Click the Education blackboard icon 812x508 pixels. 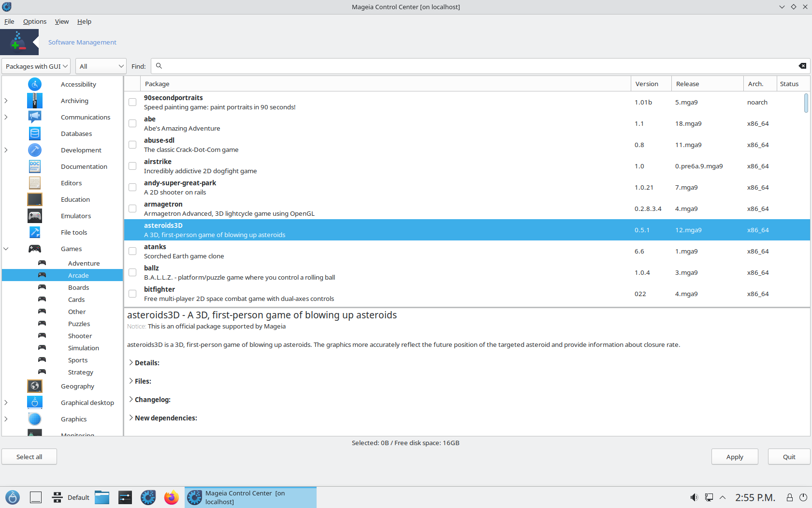pos(35,199)
